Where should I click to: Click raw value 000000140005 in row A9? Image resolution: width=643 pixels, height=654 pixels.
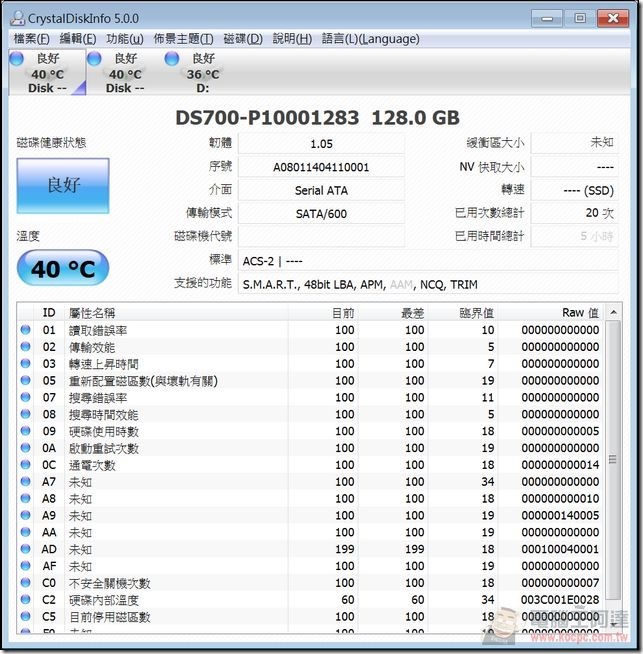click(x=560, y=515)
